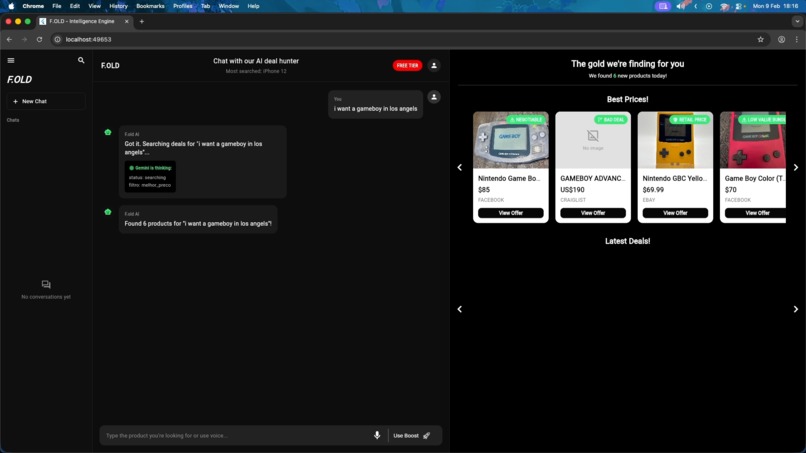Open the user profile icon in chat header
Image resolution: width=806 pixels, height=453 pixels.
tap(434, 65)
